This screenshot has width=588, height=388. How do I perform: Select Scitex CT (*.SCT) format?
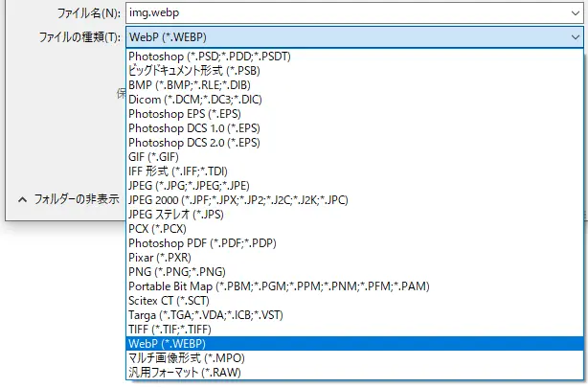pyautogui.click(x=354, y=301)
